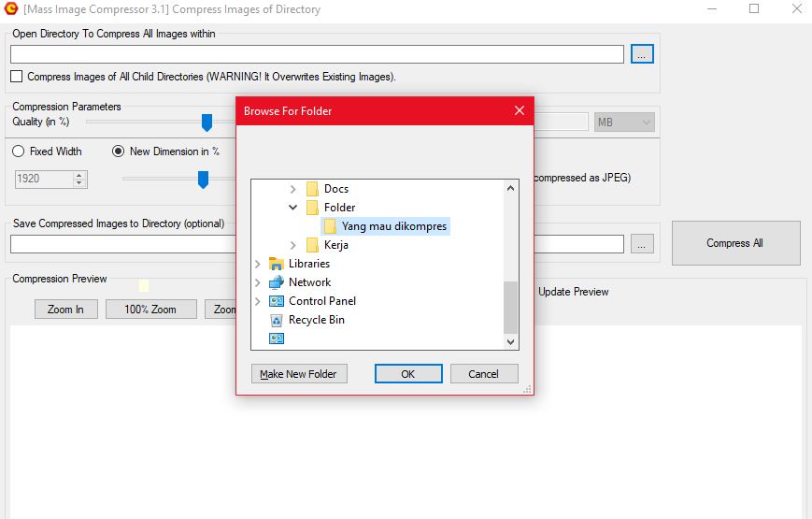Viewport: 812px width, 519px height.
Task: Select Recycle Bin in the folder tree
Action: pos(317,320)
